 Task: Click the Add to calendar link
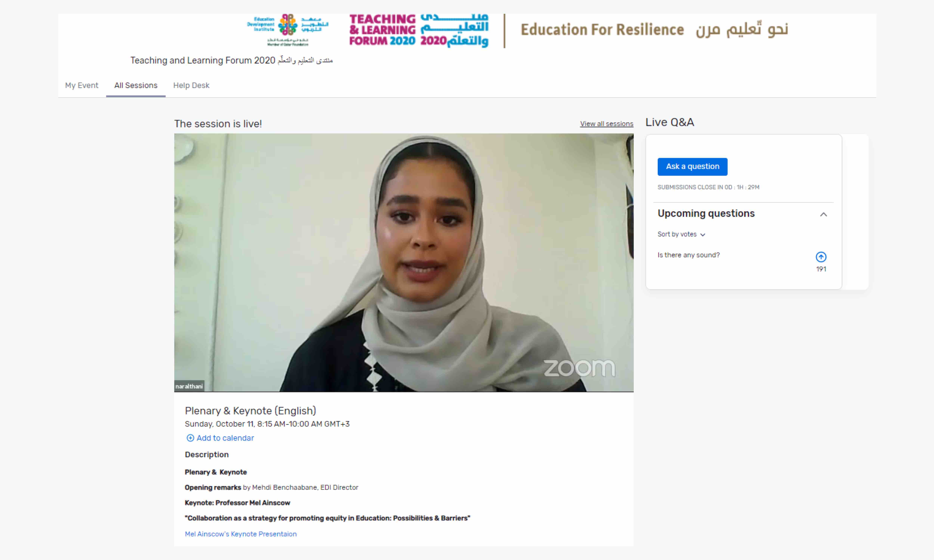click(x=225, y=438)
